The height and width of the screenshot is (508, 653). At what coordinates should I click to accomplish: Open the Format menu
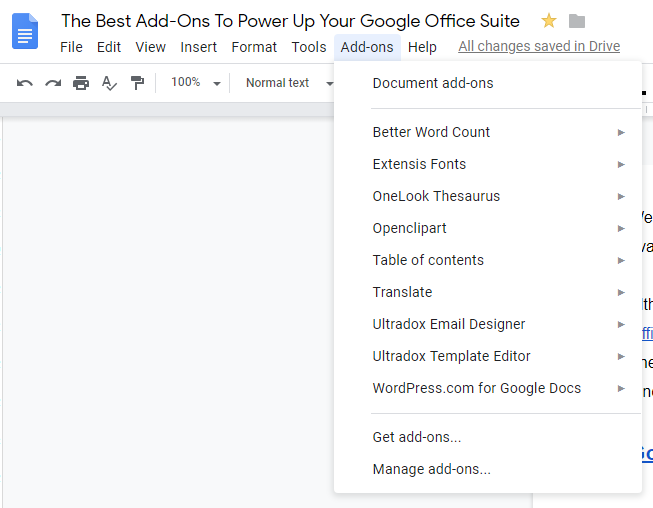pyautogui.click(x=254, y=47)
